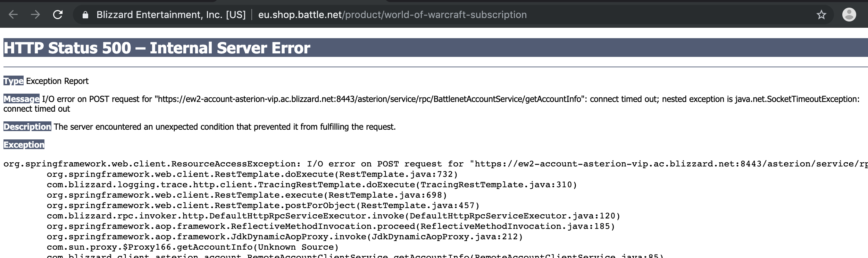View site security info via lock icon
This screenshot has height=258, width=868.
coord(85,15)
